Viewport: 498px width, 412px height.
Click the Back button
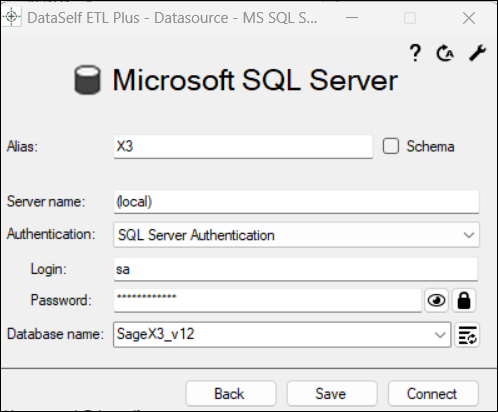231,394
